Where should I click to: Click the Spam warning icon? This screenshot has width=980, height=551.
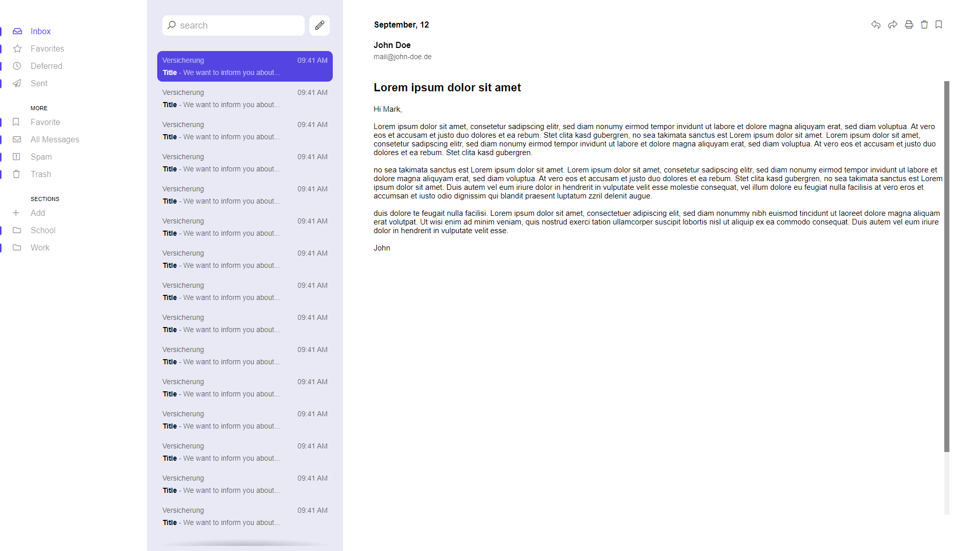(x=16, y=157)
